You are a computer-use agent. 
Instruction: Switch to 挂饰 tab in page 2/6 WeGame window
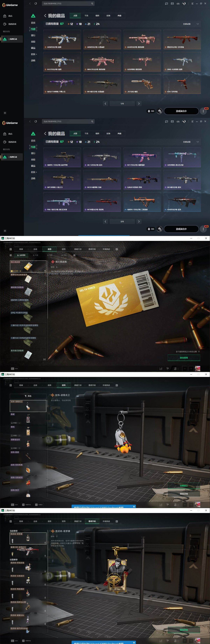pos(108,133)
